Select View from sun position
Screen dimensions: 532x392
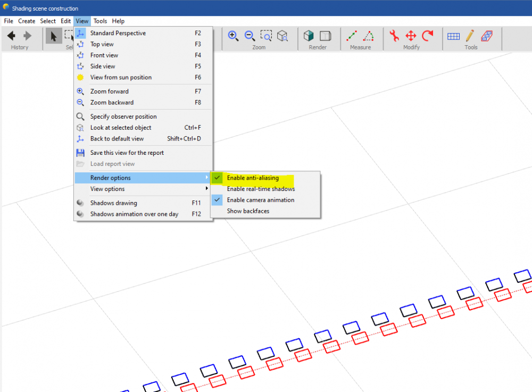click(x=121, y=78)
